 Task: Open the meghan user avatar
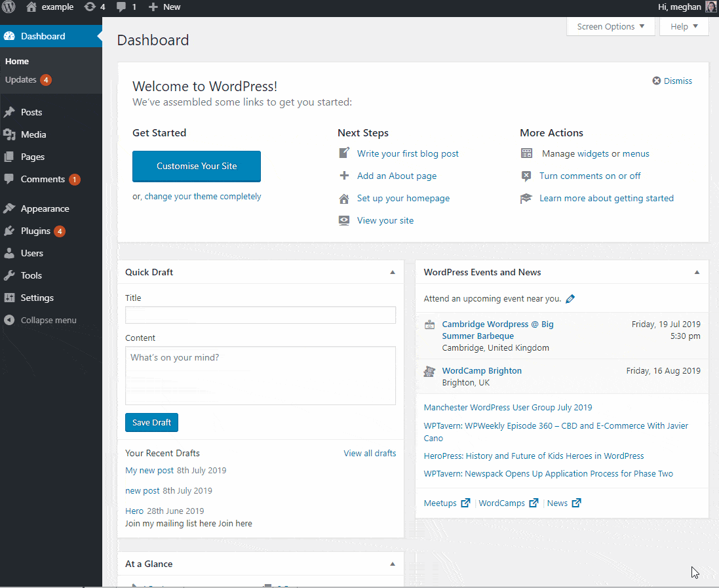711,7
